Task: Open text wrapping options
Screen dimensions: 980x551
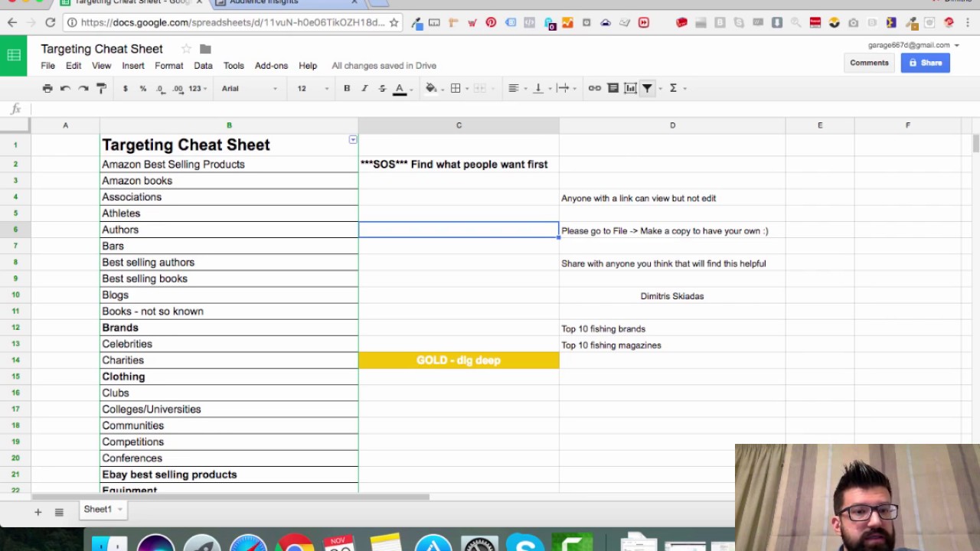Action: pyautogui.click(x=563, y=89)
